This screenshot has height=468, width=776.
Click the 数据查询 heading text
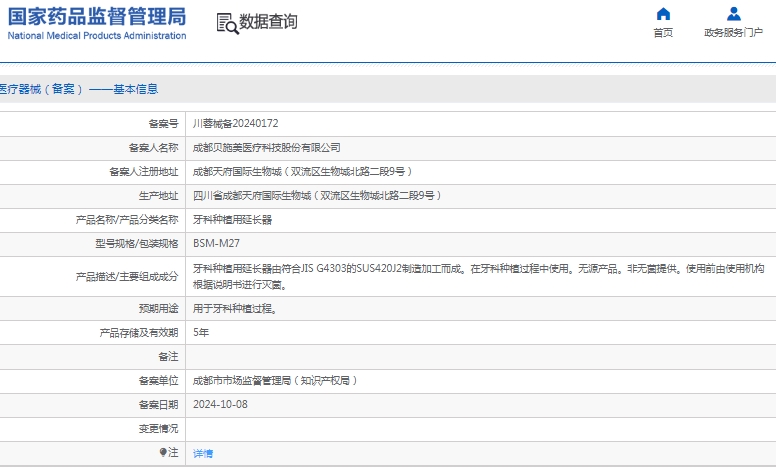pos(268,21)
